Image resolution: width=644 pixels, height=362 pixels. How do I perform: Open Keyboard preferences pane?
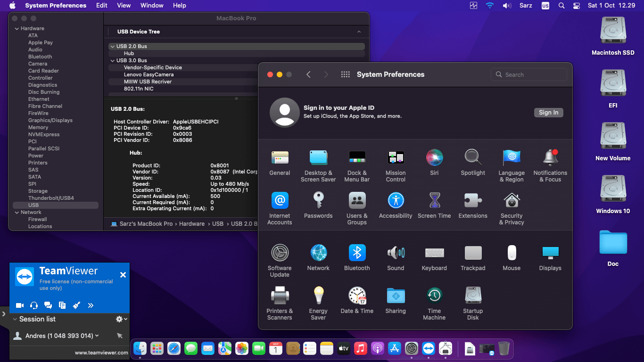point(434,257)
